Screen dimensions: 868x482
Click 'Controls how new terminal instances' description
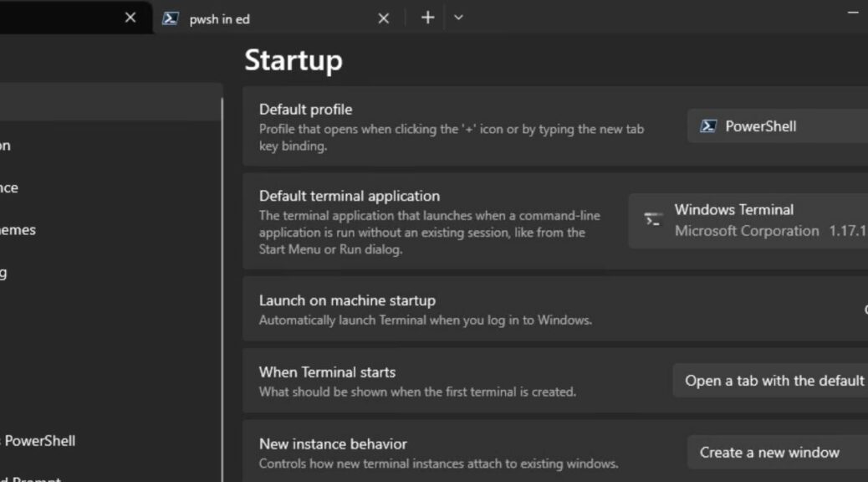click(438, 464)
